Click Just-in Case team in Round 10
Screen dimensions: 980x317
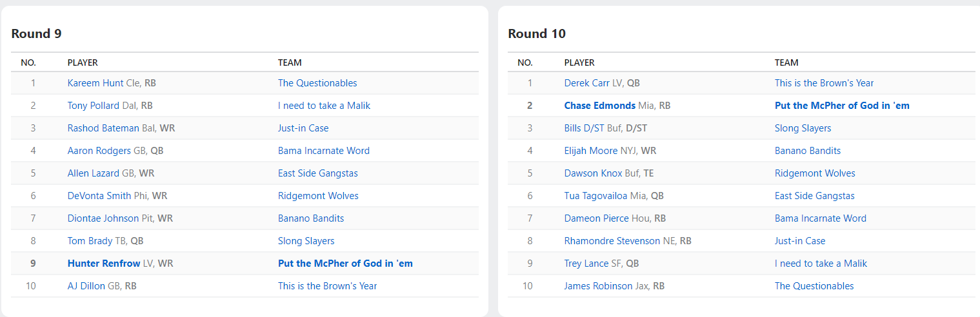(800, 241)
